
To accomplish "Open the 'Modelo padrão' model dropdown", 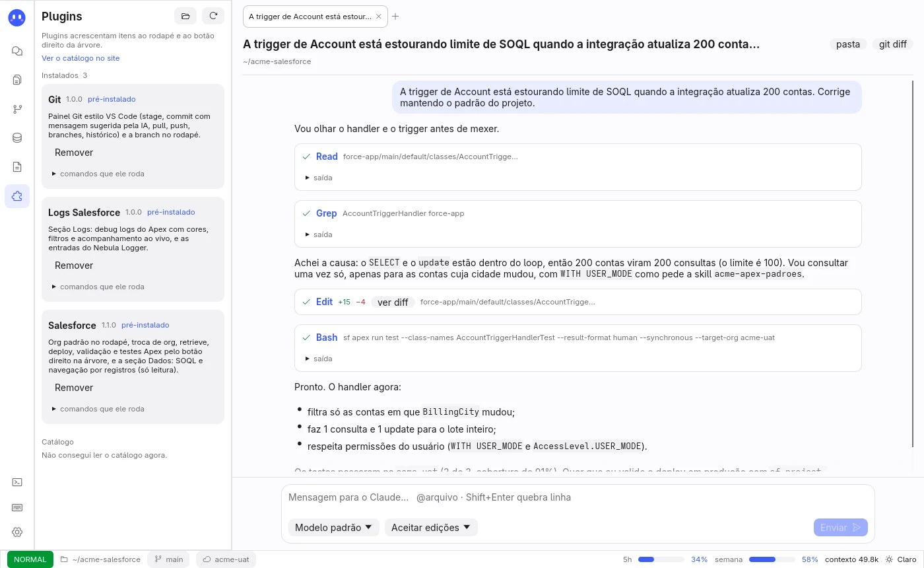I will point(333,528).
